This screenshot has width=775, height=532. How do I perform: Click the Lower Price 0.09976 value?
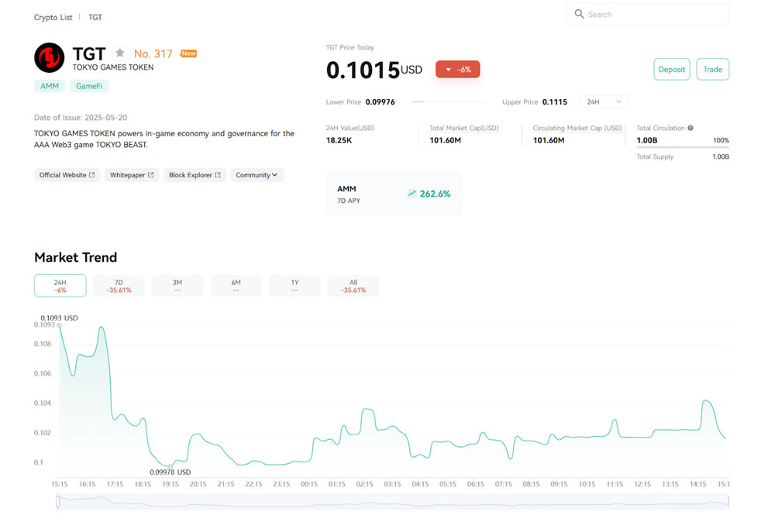pos(380,101)
